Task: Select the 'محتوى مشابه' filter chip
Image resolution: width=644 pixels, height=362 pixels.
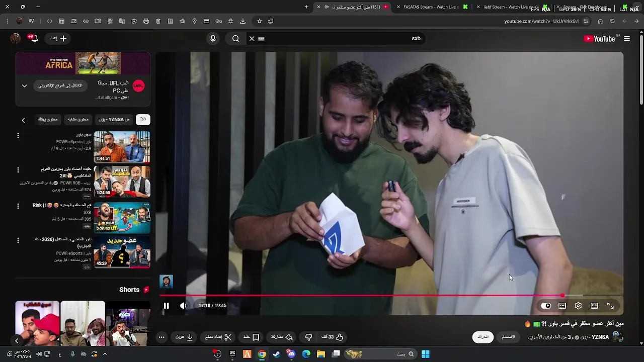Action: point(78,120)
